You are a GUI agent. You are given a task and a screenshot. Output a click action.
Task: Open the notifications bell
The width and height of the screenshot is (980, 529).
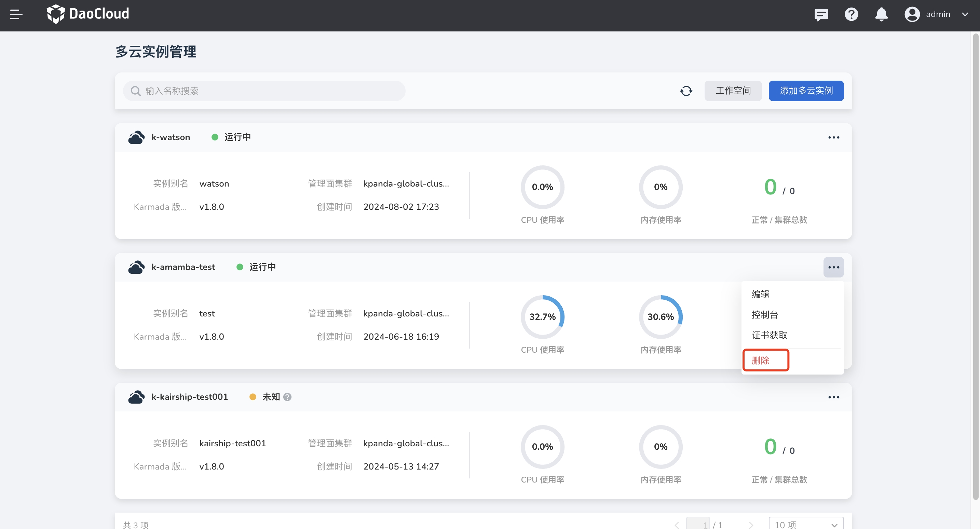[881, 14]
